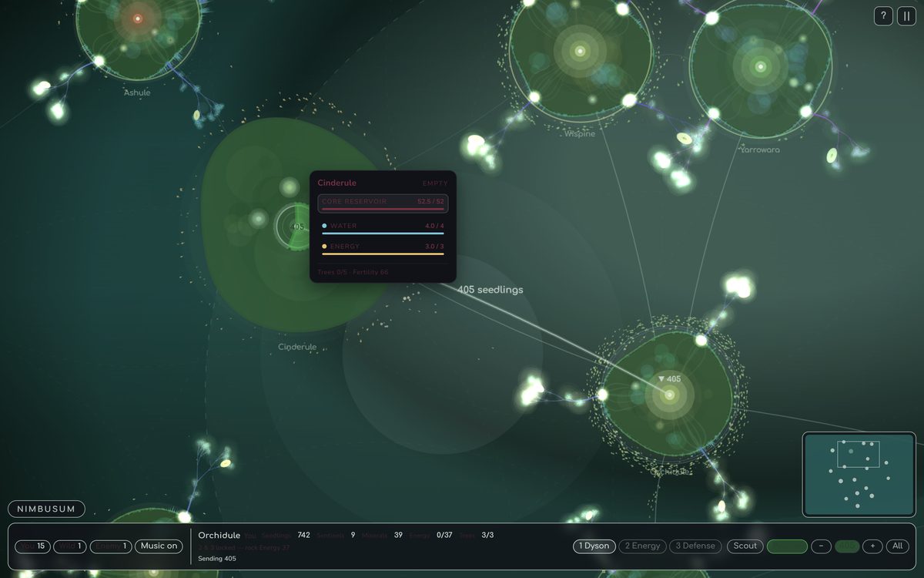Choose the 1 Dyson tree type

pyautogui.click(x=594, y=546)
